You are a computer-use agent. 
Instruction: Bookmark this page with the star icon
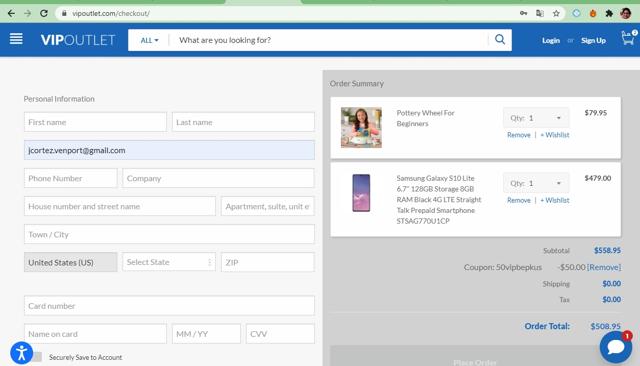click(x=556, y=13)
